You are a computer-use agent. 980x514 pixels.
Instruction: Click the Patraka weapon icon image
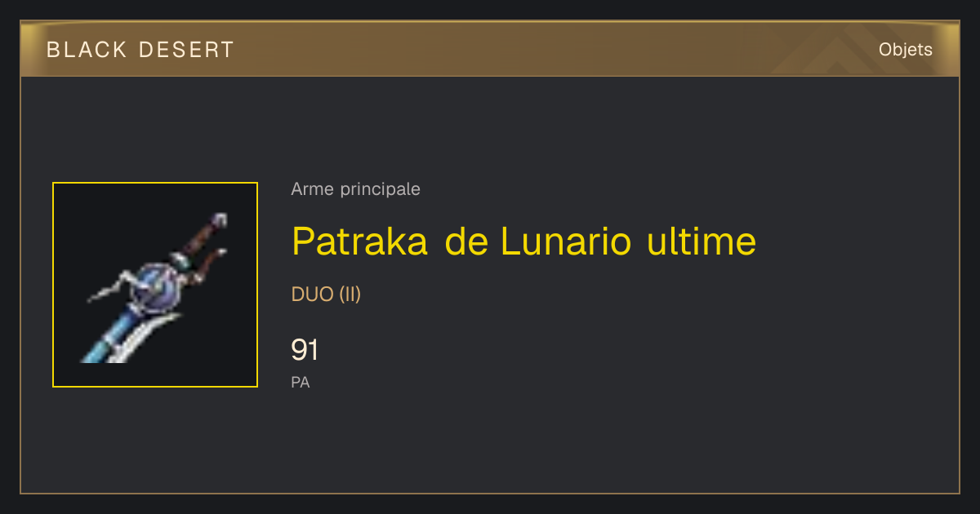pos(155,285)
